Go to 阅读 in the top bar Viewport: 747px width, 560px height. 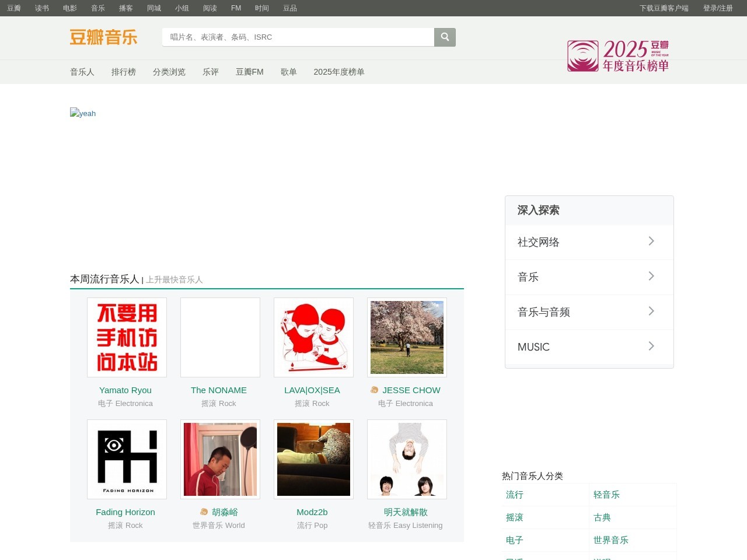click(x=210, y=8)
